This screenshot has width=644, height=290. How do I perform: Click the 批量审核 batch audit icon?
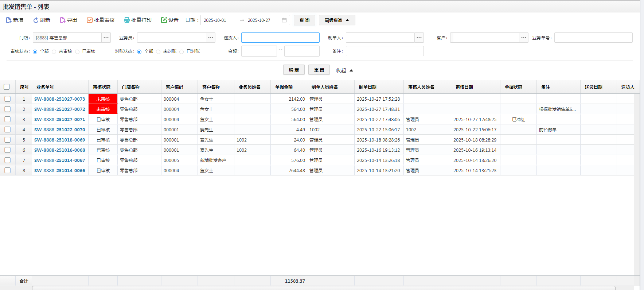(90, 20)
